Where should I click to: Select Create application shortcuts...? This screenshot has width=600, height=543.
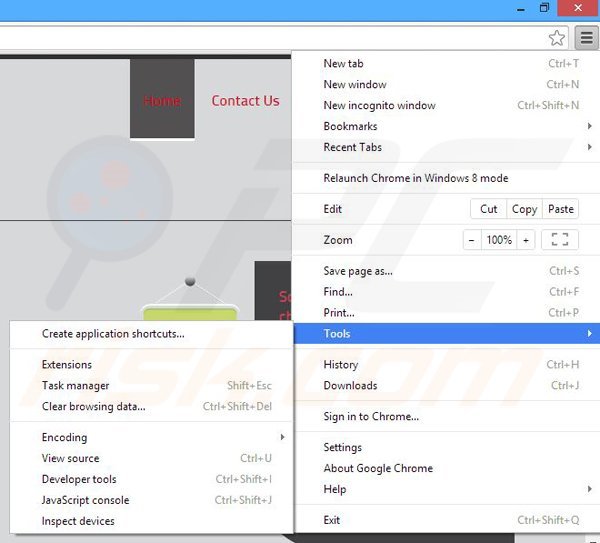[152, 334]
